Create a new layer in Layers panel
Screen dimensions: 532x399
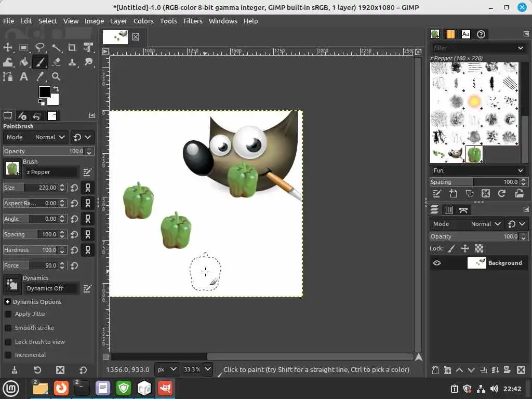tap(435, 370)
